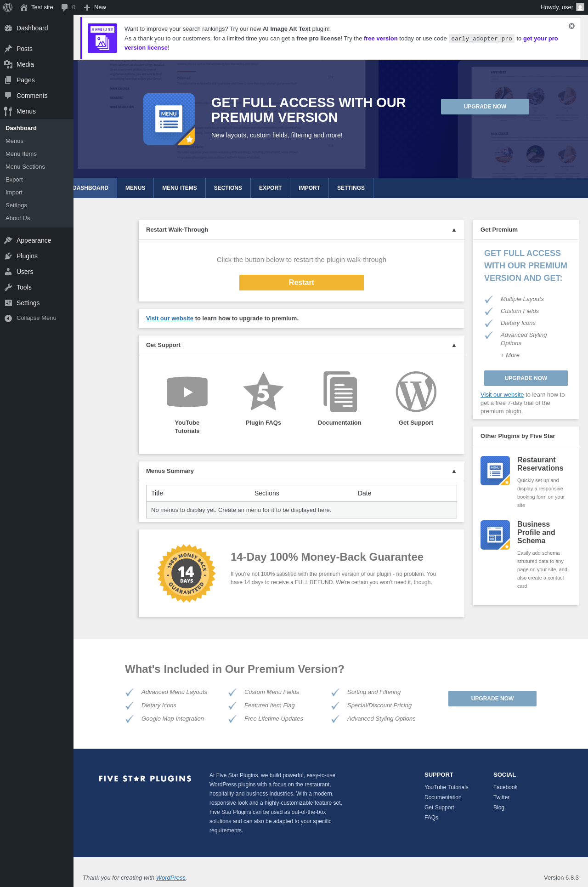Click the Settings sliders icon in sidebar
The height and width of the screenshot is (887, 588).
point(8,303)
